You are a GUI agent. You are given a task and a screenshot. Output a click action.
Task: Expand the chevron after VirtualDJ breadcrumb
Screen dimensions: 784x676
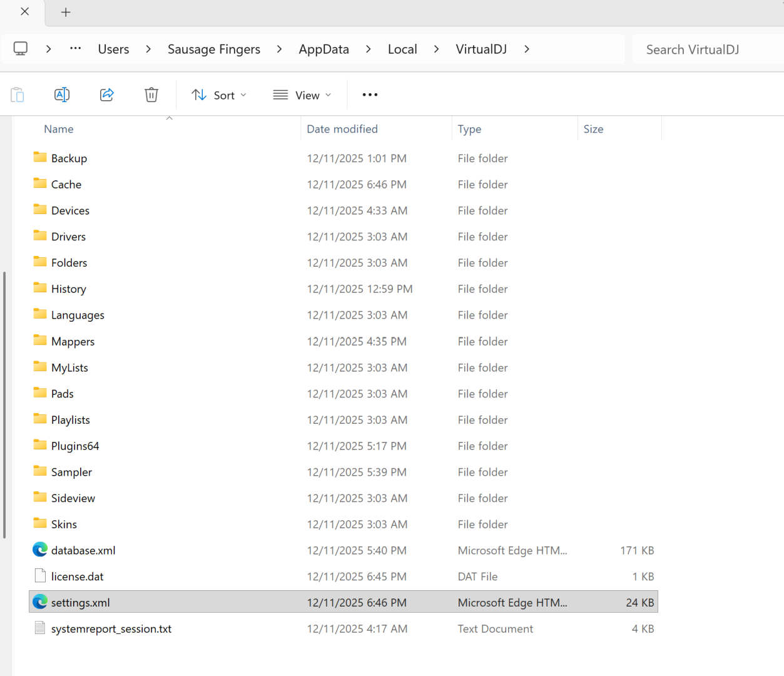pyautogui.click(x=527, y=49)
